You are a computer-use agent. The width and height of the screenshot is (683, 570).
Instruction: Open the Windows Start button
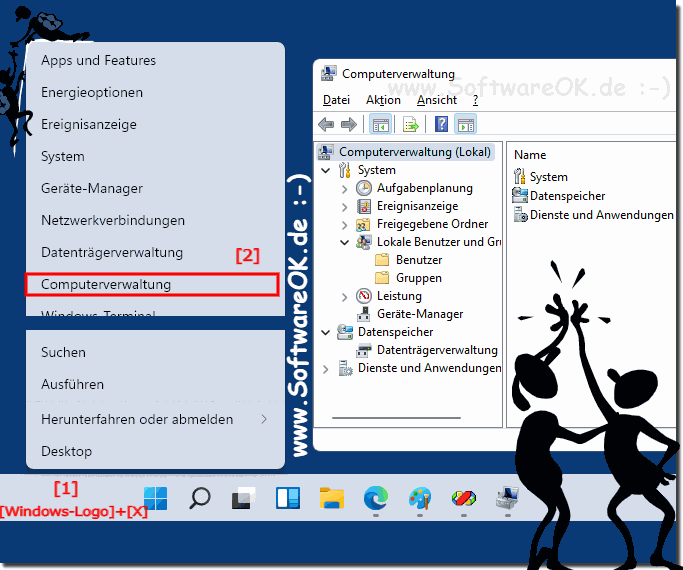[x=156, y=498]
